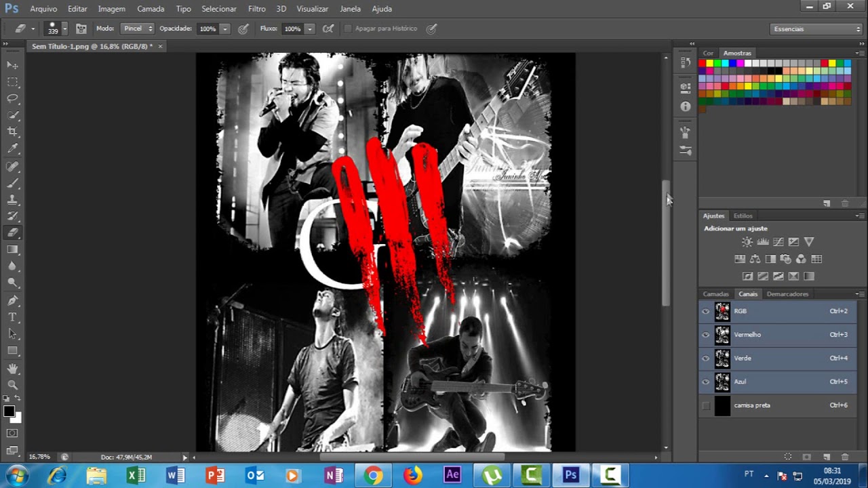Load channel as selection
Screen dimensions: 868x488
pos(788,457)
